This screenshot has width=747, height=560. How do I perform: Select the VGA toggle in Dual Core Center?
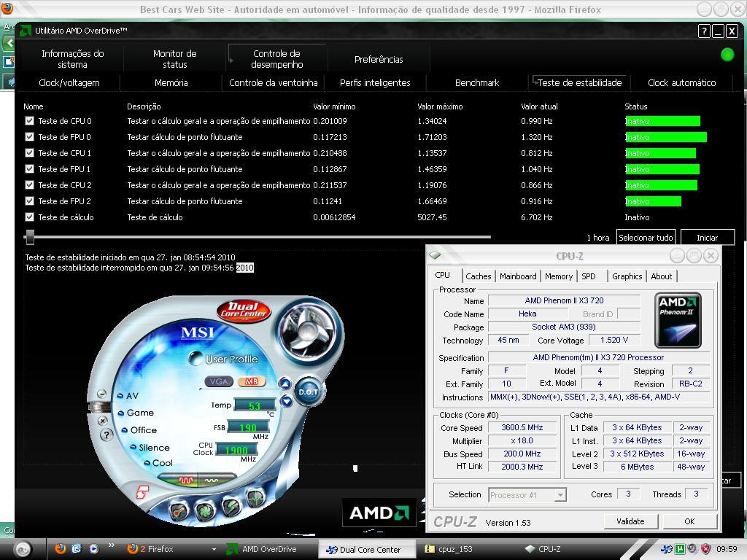[x=219, y=381]
